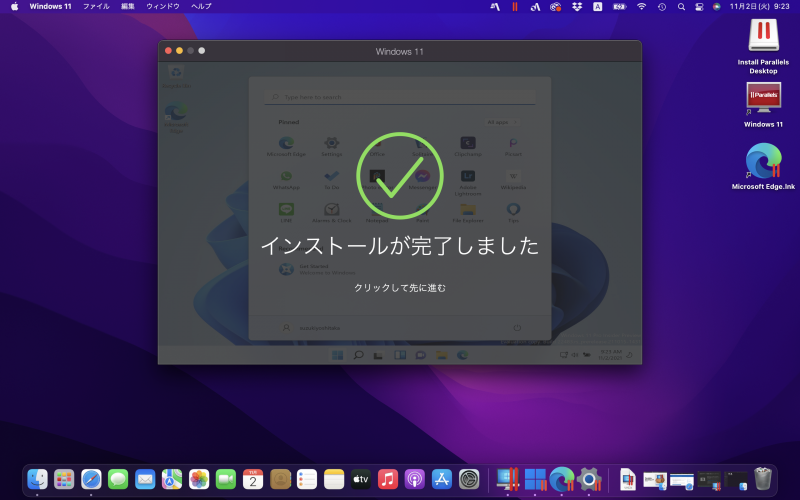Click input source A icon in menu bar
This screenshot has width=800, height=500.
(x=597, y=7)
